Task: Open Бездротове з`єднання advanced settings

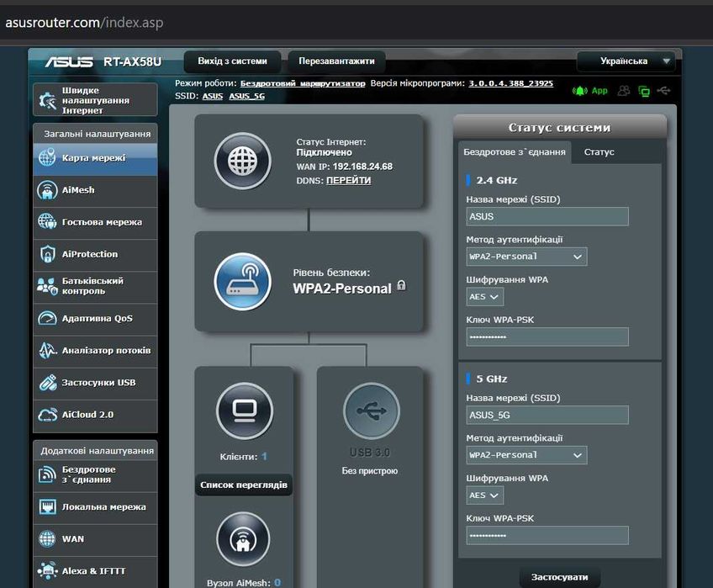Action: (x=95, y=475)
